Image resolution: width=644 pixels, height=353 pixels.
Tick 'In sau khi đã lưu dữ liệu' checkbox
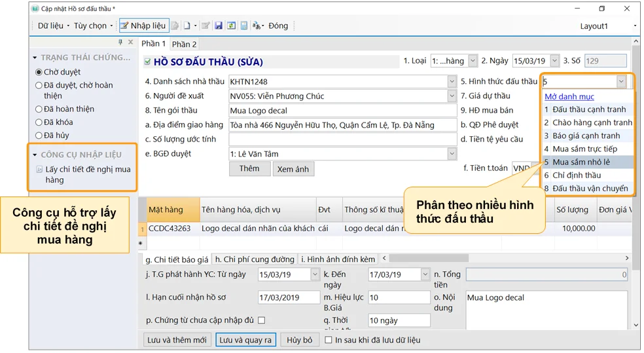[329, 340]
